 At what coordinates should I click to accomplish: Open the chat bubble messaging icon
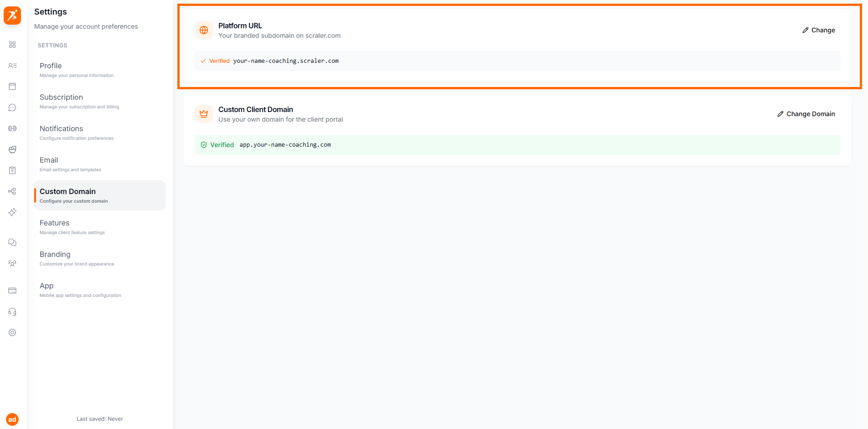(x=12, y=107)
